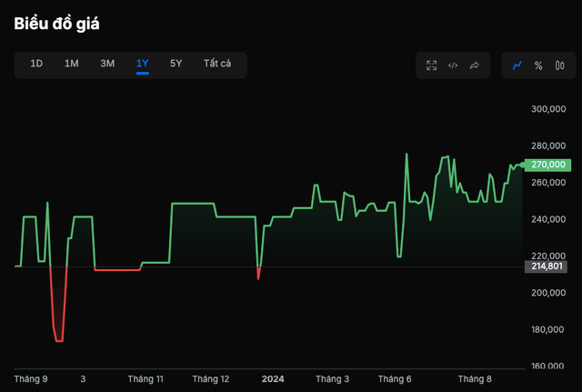Click the share arrow icon
Viewport: 582px width, 392px height.
474,65
